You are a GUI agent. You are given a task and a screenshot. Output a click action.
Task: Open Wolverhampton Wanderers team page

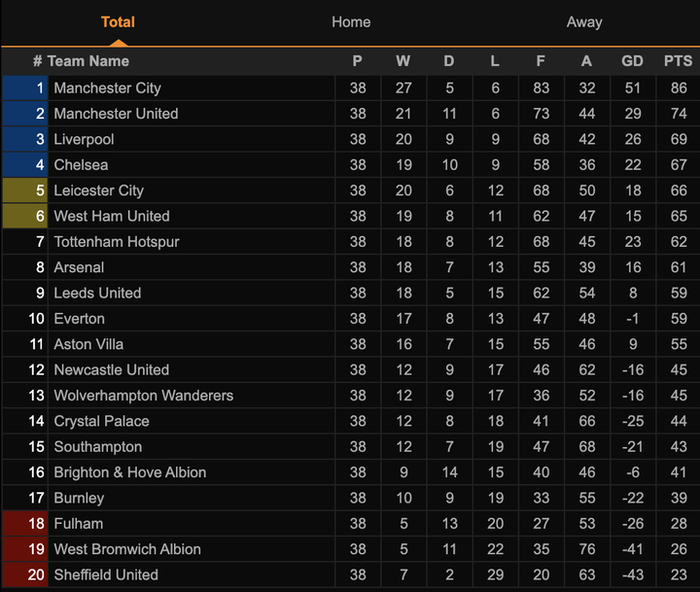[143, 396]
